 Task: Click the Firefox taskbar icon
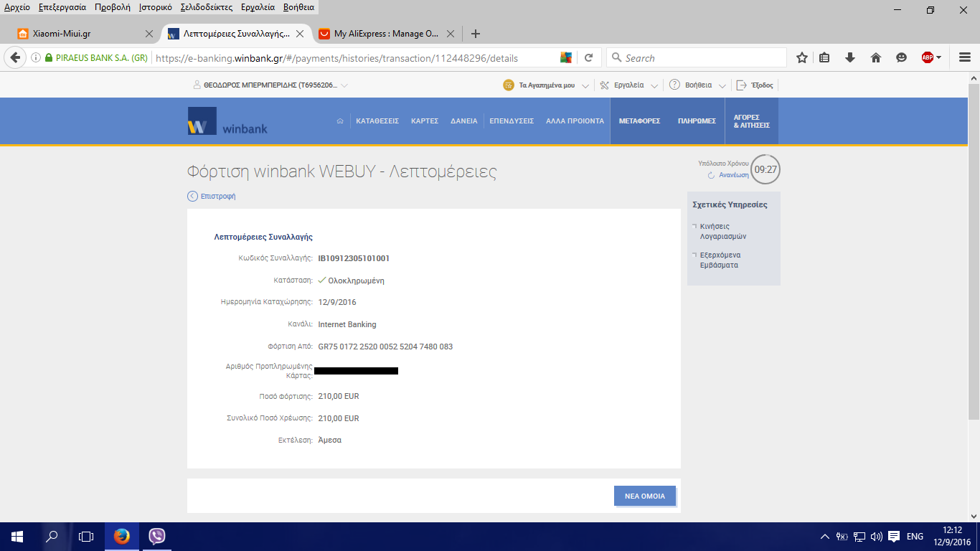pos(122,536)
